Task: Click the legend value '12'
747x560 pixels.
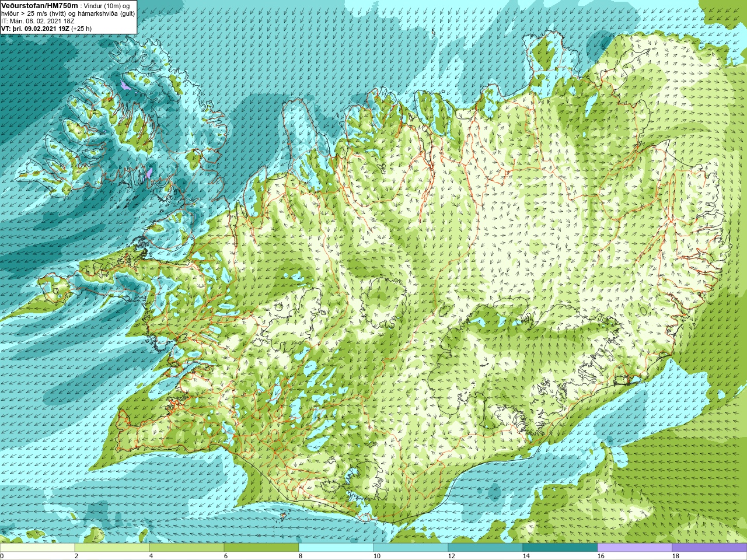Action: point(451,556)
